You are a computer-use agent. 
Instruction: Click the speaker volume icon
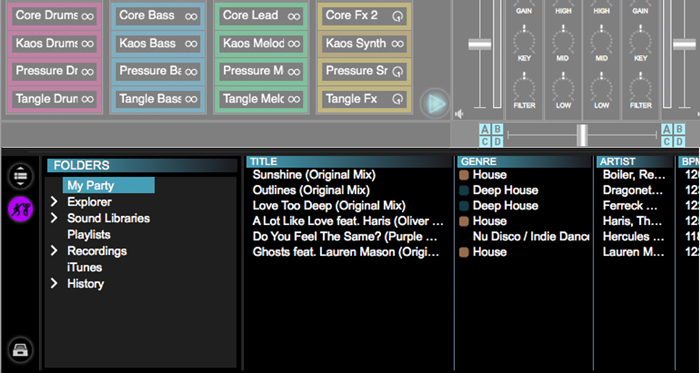pos(458,114)
